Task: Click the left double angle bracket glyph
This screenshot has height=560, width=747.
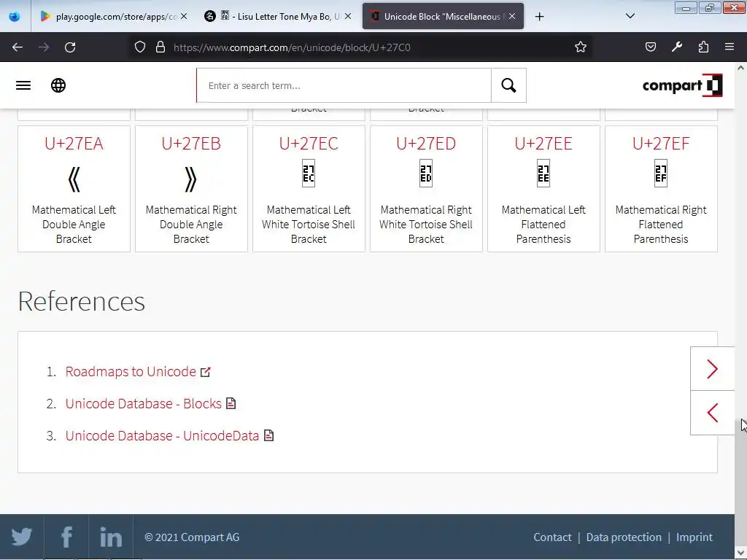Action: click(x=74, y=179)
